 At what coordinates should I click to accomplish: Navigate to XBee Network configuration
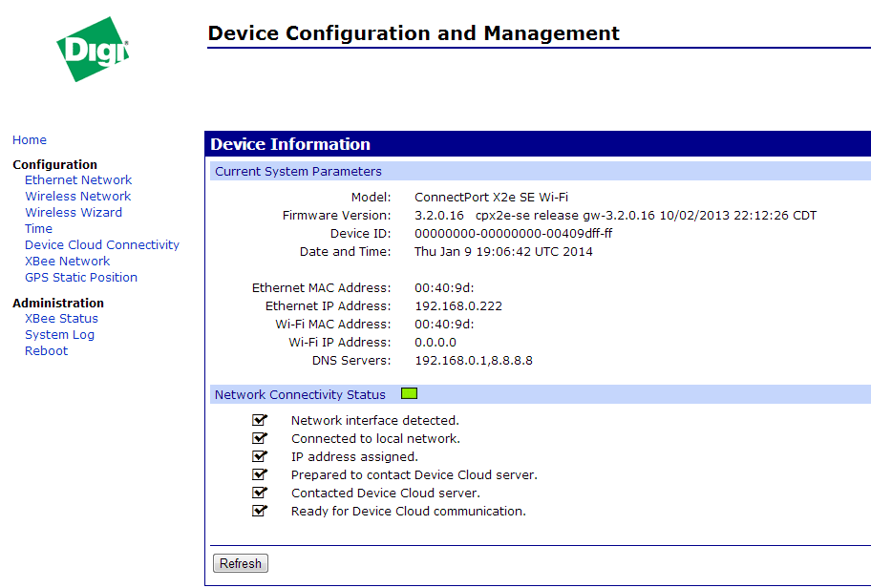coord(67,262)
